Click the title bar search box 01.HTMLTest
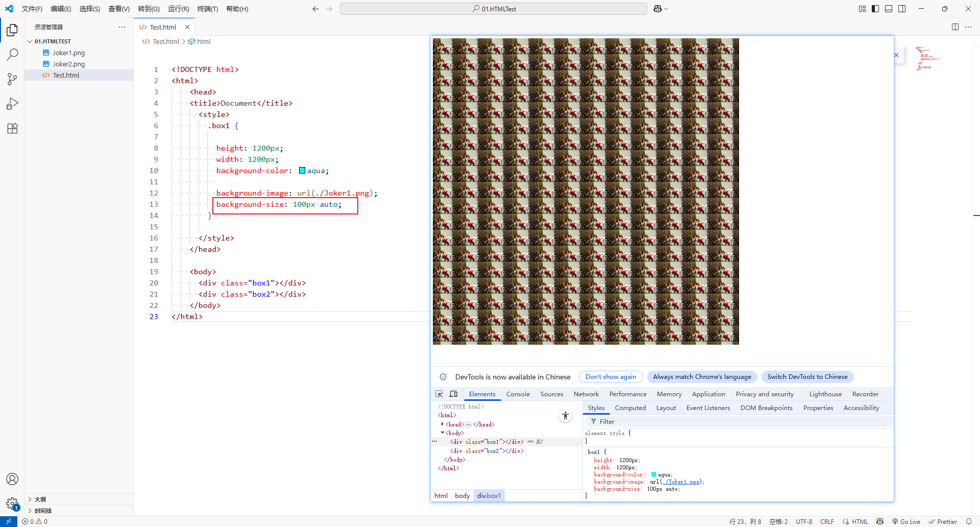Image resolution: width=980 pixels, height=527 pixels. coord(494,9)
